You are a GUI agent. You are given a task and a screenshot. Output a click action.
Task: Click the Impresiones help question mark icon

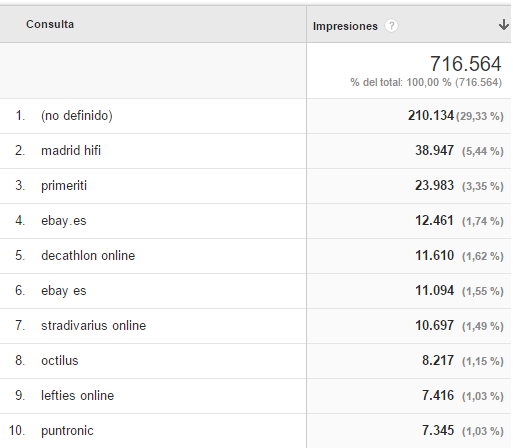coord(391,26)
